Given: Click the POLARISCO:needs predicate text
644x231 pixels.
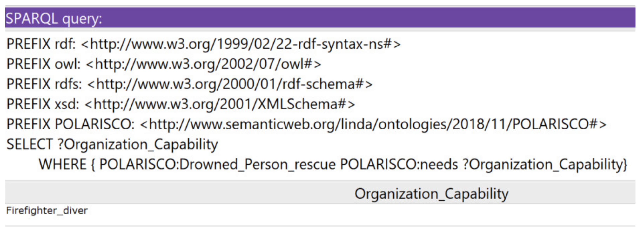Looking at the screenshot, I should [x=399, y=164].
